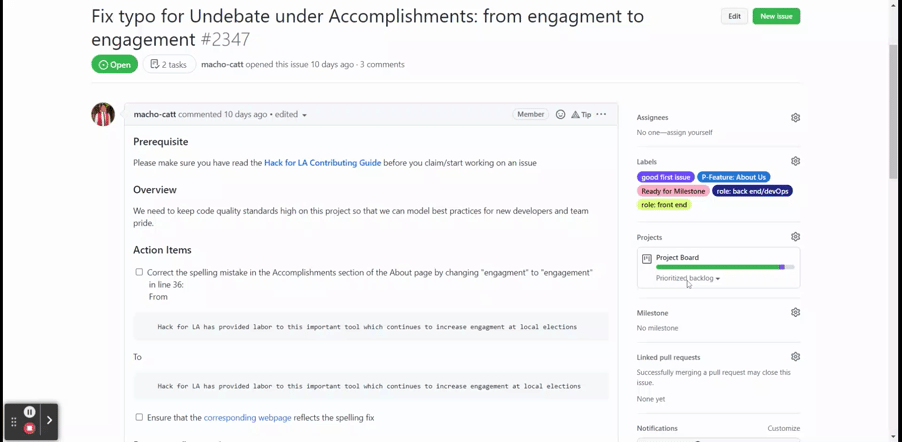Viewport: 902px width, 442px height.
Task: Select the 'good first issue' label
Action: (666, 177)
